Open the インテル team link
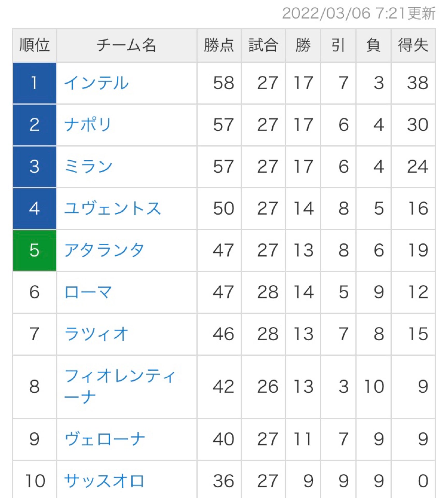This screenshot has width=448, height=498. coord(96,83)
